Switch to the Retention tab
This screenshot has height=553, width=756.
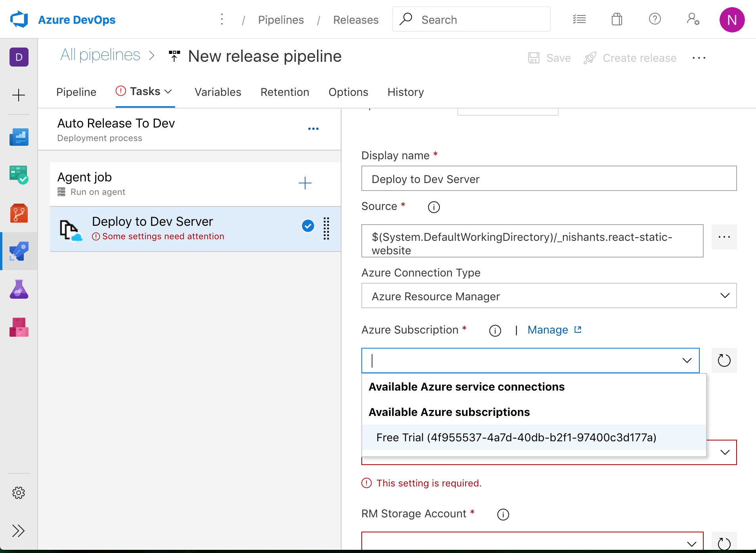(x=284, y=92)
